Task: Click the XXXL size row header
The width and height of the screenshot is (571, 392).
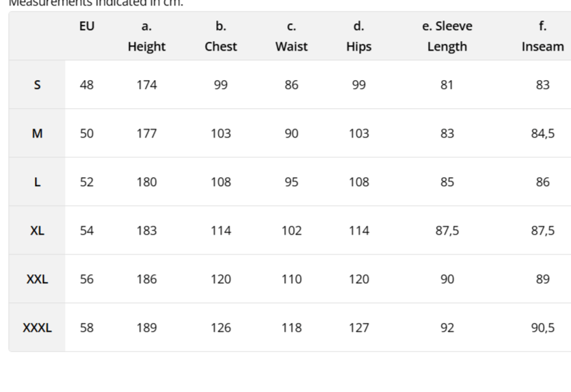Action: pos(37,328)
